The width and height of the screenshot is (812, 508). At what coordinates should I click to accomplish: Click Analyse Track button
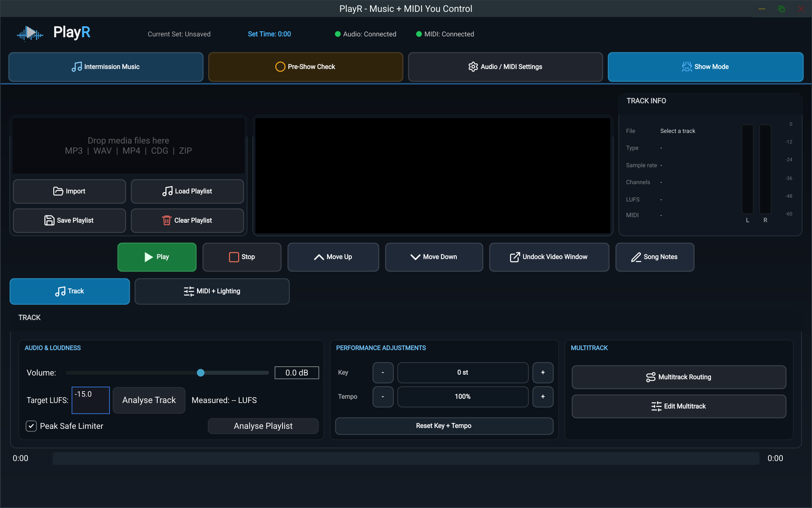[x=149, y=400]
